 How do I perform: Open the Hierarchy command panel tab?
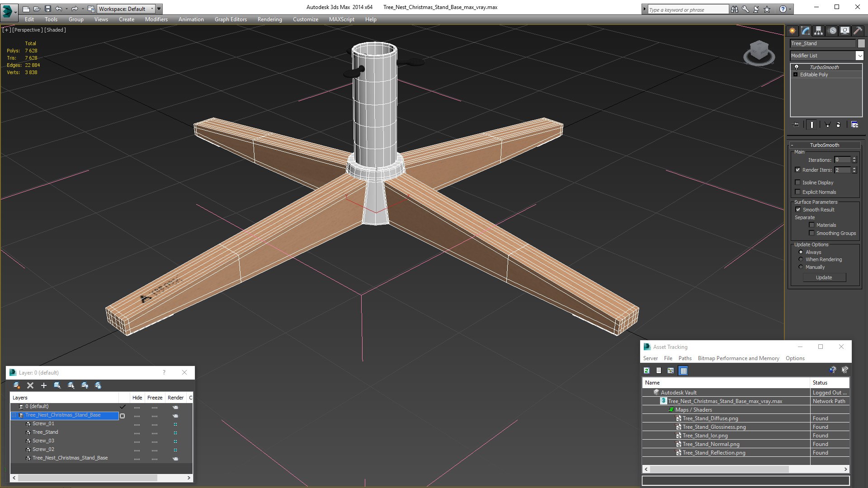click(x=819, y=31)
